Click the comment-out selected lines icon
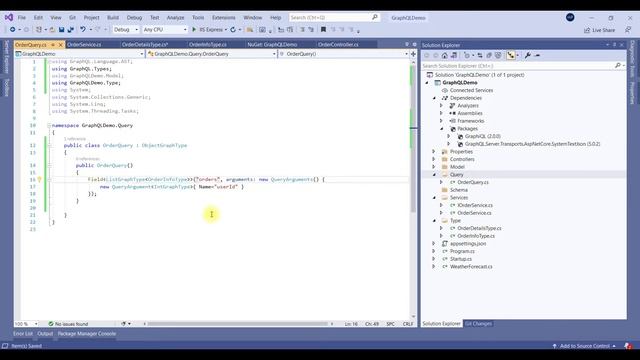The image size is (640, 360). [x=302, y=30]
